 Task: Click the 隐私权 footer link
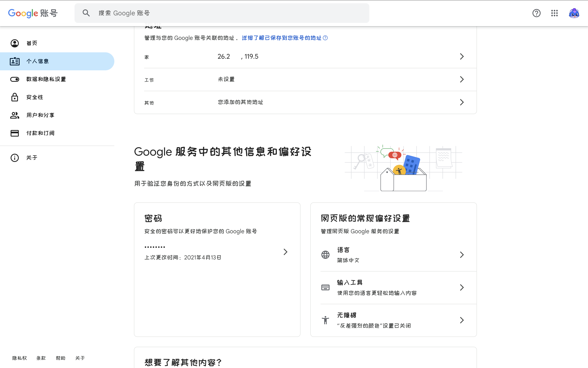point(20,358)
